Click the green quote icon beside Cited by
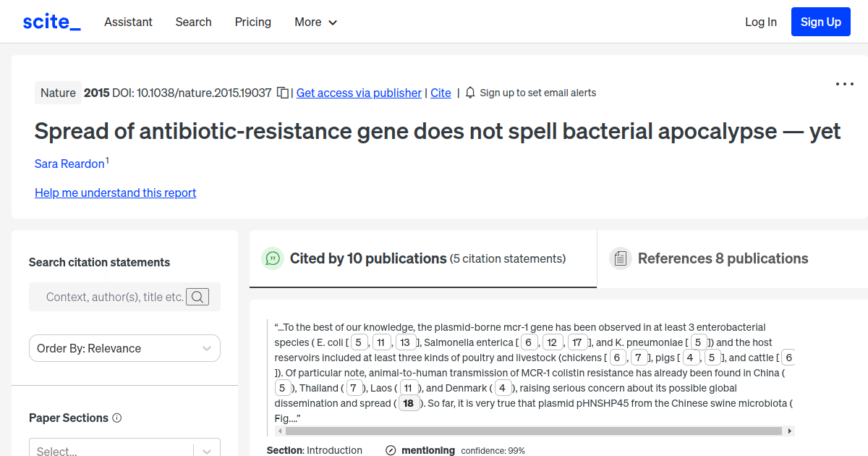Image resolution: width=868 pixels, height=456 pixels. pos(273,258)
